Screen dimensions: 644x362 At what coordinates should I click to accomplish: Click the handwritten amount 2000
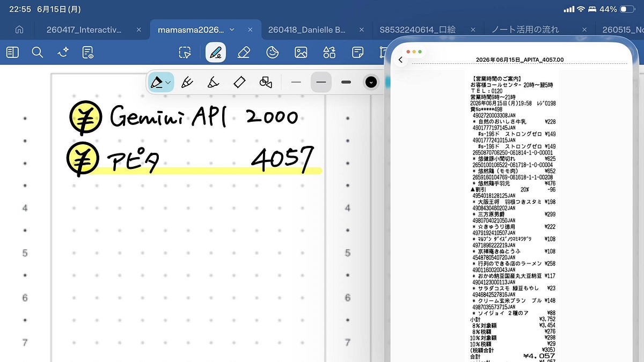(x=272, y=116)
